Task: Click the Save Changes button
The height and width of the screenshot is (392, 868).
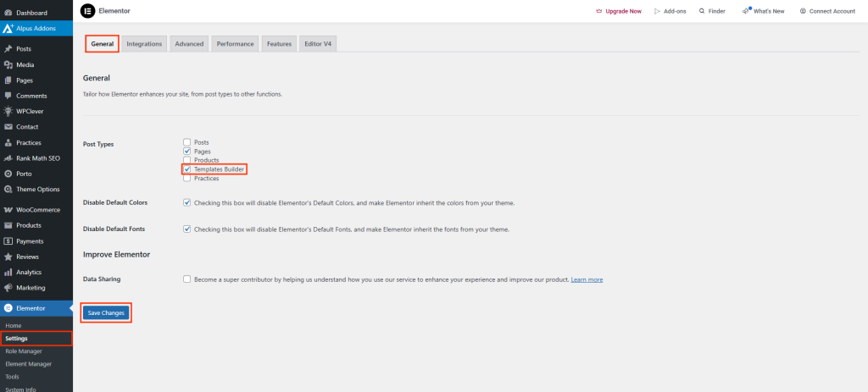Action: (x=106, y=313)
